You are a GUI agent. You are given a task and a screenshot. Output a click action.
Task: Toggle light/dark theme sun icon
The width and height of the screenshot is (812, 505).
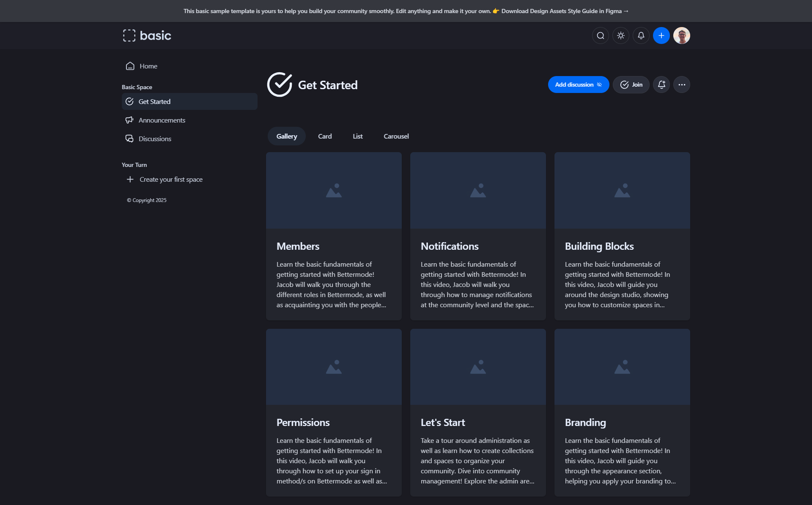[x=620, y=35]
